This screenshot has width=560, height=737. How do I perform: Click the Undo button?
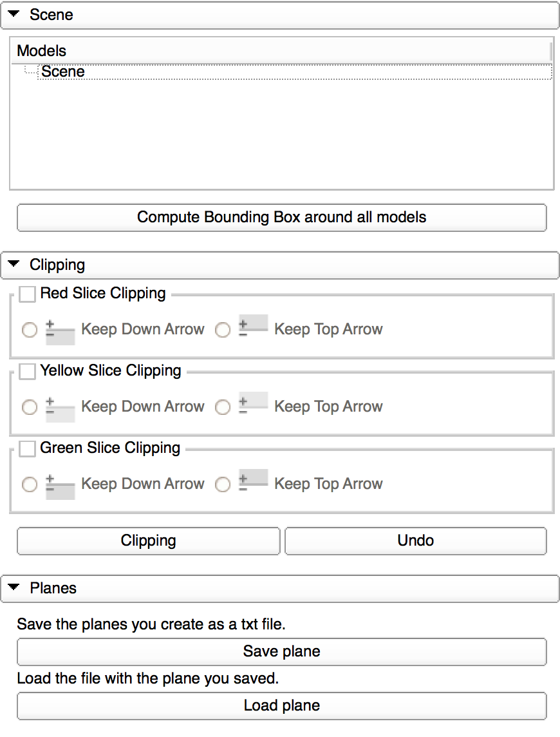tap(415, 541)
